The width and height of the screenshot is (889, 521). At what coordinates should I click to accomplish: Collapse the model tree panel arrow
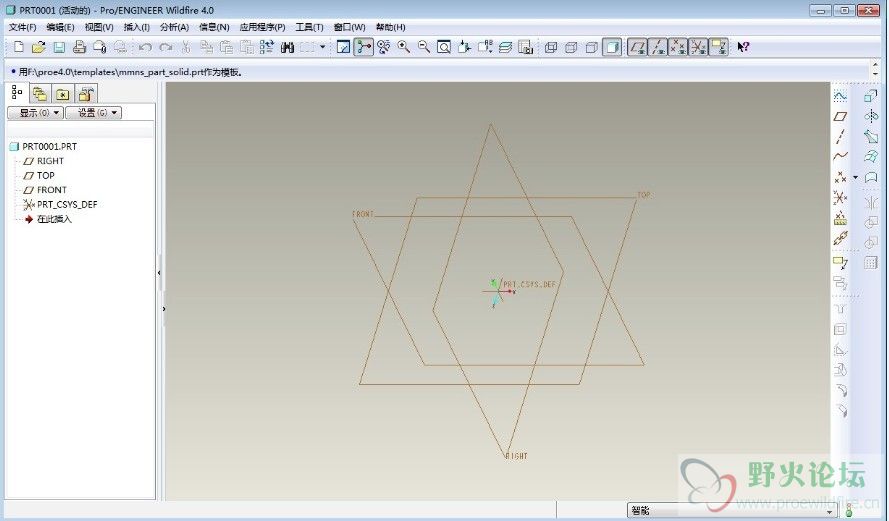point(159,273)
